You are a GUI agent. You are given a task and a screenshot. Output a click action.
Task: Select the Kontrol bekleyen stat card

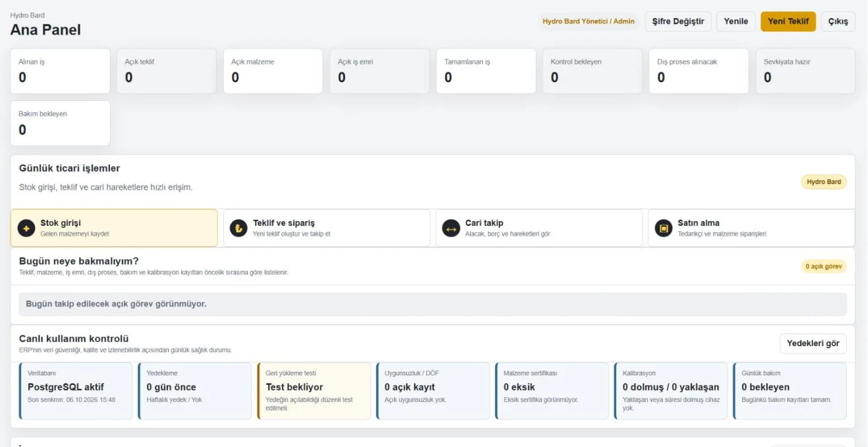click(x=592, y=71)
